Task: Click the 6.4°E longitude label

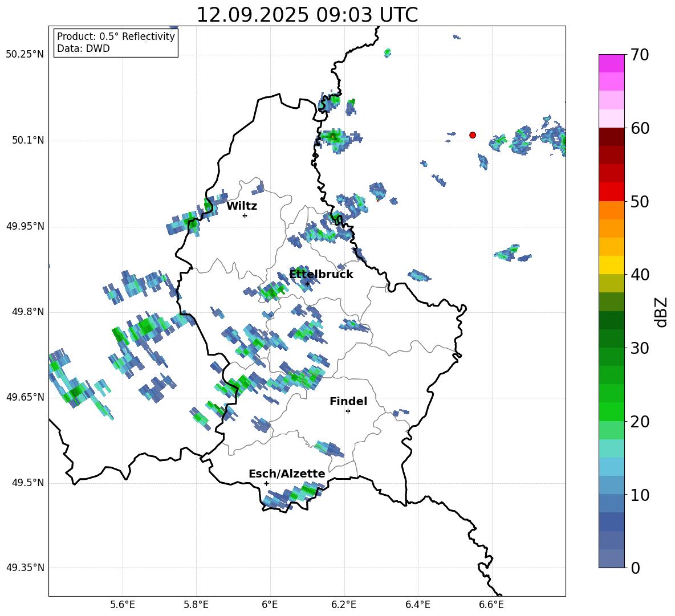Action: tap(417, 605)
